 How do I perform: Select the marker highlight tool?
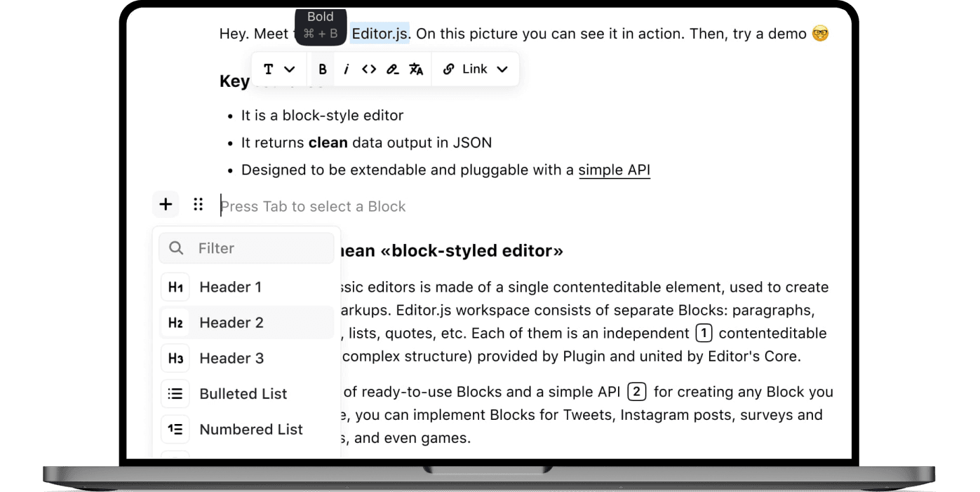(393, 69)
